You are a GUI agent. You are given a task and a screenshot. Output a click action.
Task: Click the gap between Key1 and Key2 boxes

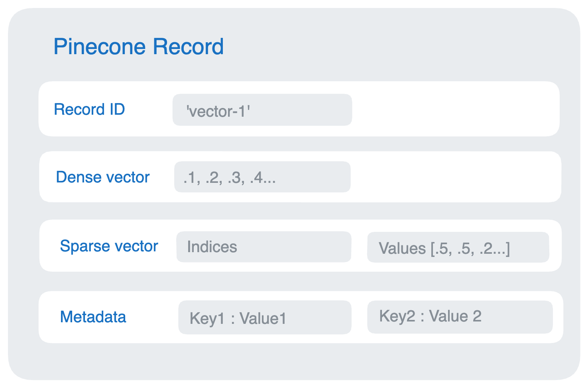pyautogui.click(x=359, y=317)
